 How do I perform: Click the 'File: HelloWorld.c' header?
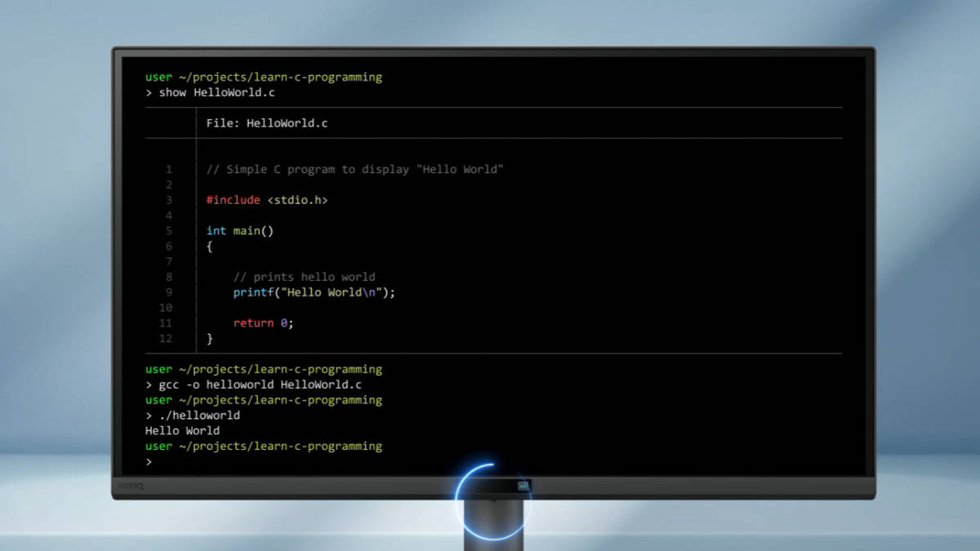pyautogui.click(x=267, y=123)
